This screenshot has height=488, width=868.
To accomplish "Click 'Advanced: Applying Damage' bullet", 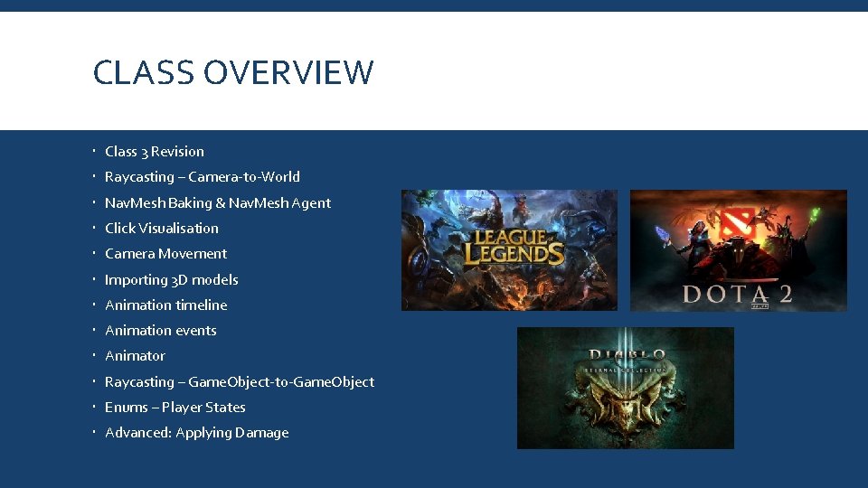I will (x=196, y=433).
